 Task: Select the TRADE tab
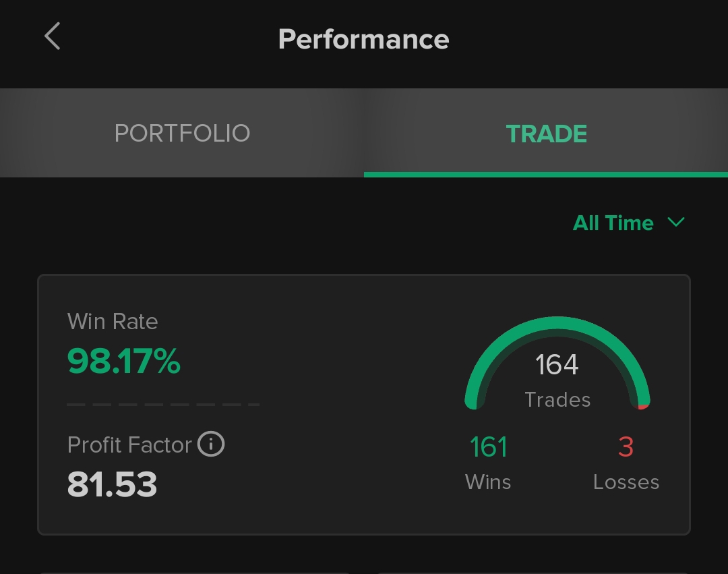pos(546,134)
